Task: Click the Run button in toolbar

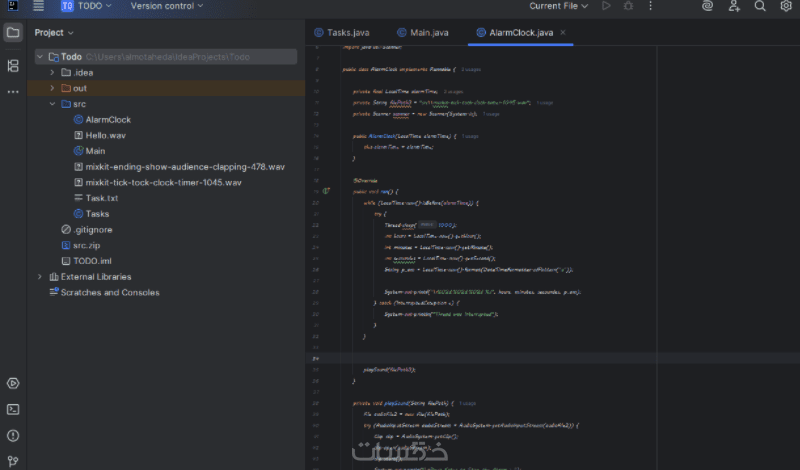Action: click(x=605, y=6)
